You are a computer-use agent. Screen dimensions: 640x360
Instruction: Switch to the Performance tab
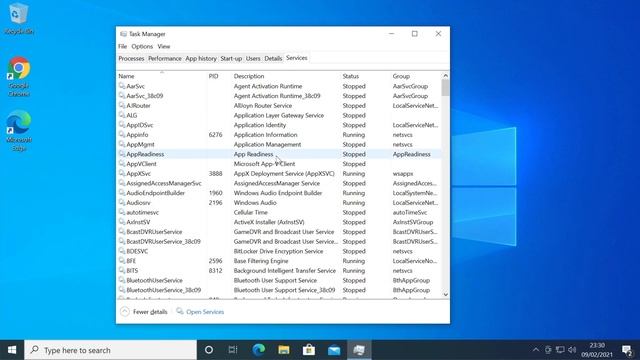(x=164, y=58)
